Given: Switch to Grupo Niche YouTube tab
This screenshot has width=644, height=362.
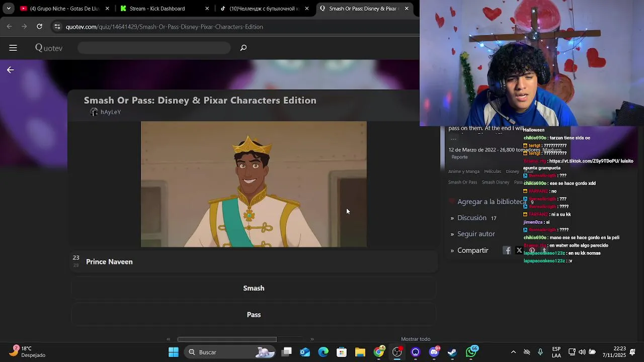Looking at the screenshot, I should [63, 9].
